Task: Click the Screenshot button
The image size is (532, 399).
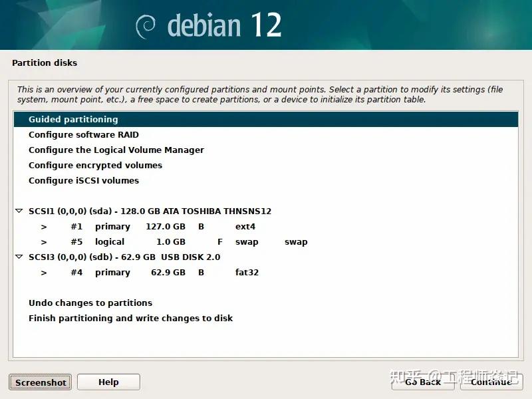Action: (40, 382)
